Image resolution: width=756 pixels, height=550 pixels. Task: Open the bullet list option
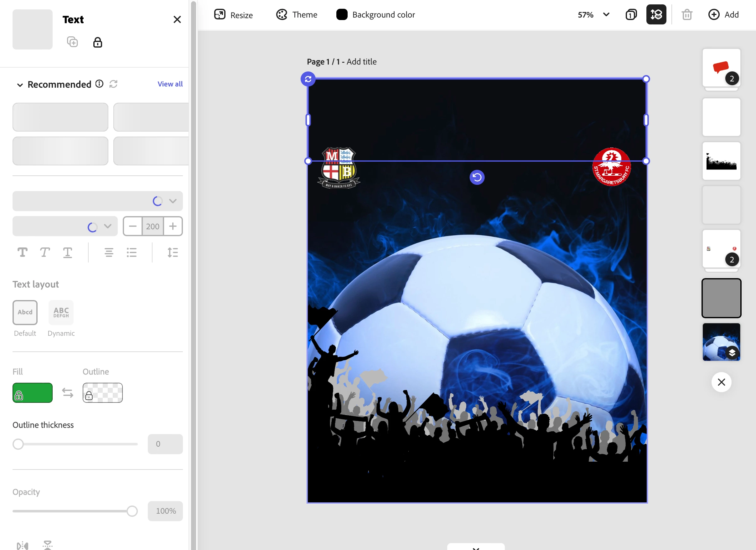click(132, 252)
